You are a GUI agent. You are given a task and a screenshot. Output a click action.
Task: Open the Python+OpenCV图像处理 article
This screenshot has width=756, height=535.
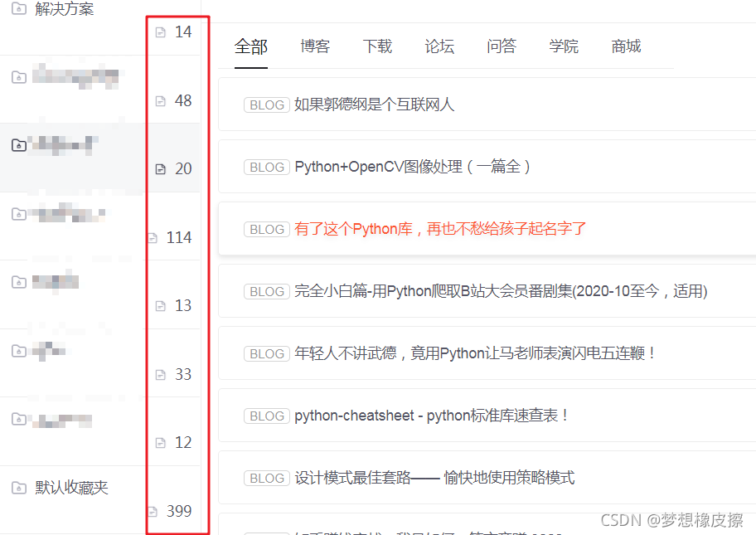[412, 167]
